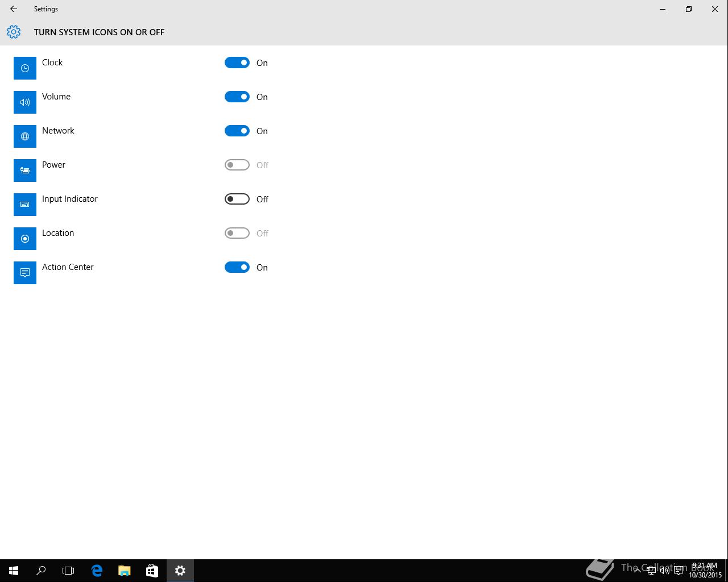This screenshot has height=582, width=728.
Task: Open the Start menu
Action: [14, 571]
